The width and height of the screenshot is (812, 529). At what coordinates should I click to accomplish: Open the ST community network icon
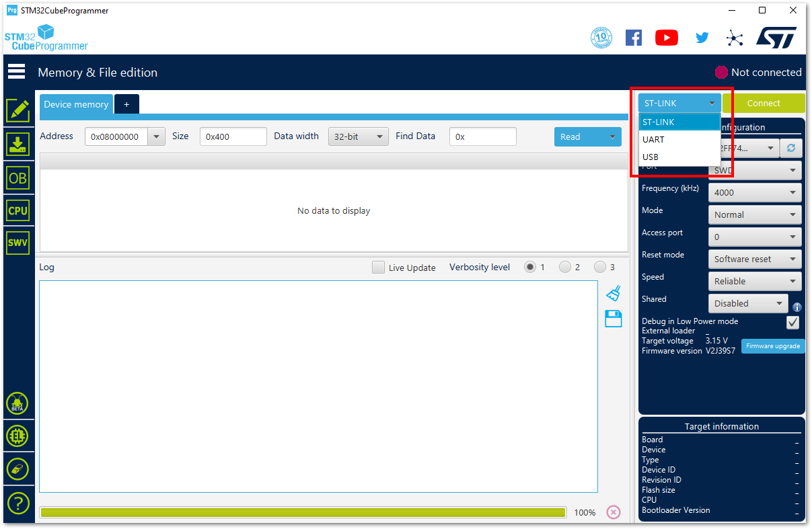735,38
